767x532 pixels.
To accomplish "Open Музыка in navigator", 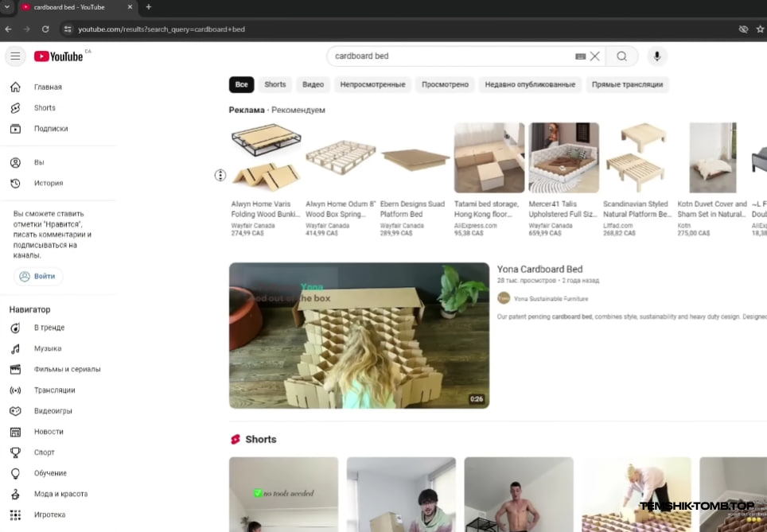I will [x=58, y=348].
